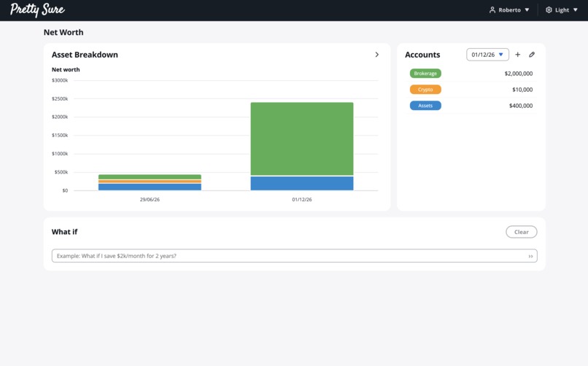Click the Light theme label
Image resolution: width=588 pixels, height=366 pixels.
(562, 10)
